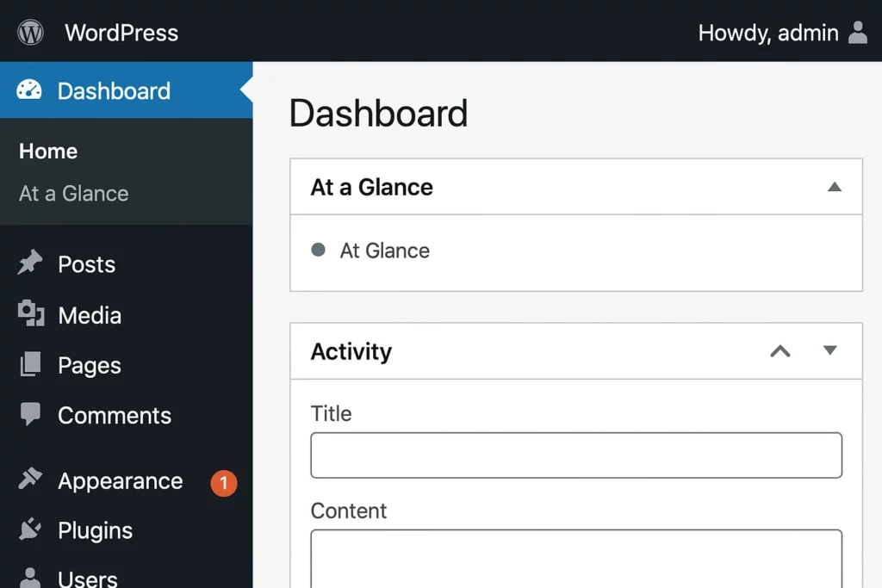The width and height of the screenshot is (882, 588).
Task: Select the Dashboard gauge icon
Action: coord(30,90)
